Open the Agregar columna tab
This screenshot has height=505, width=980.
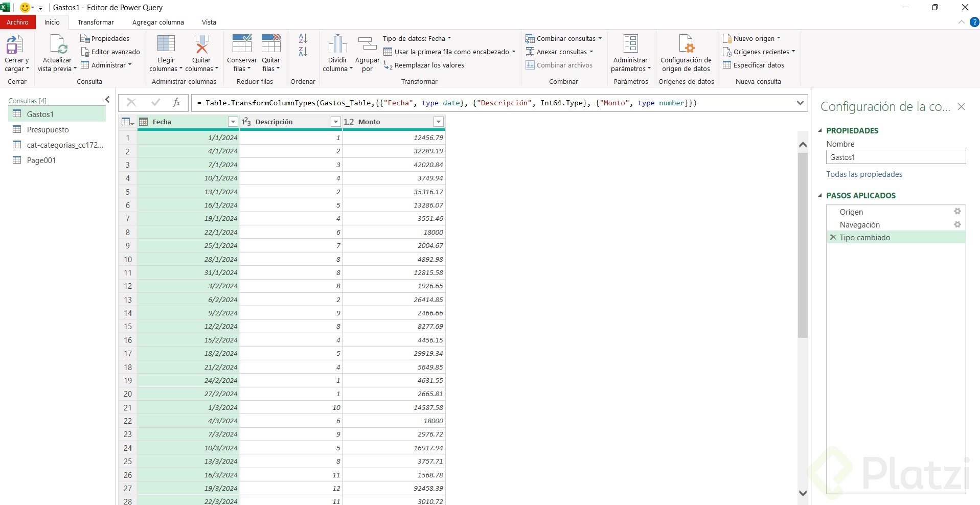[158, 22]
